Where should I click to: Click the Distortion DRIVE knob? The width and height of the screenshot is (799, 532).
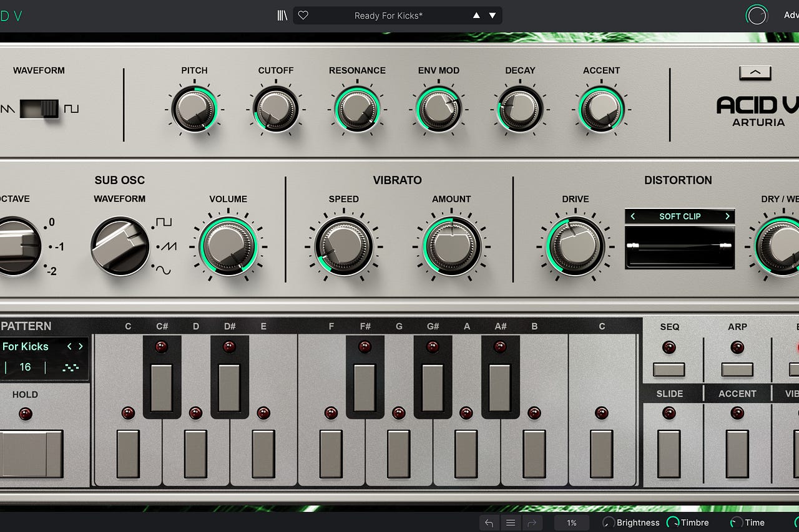575,246
